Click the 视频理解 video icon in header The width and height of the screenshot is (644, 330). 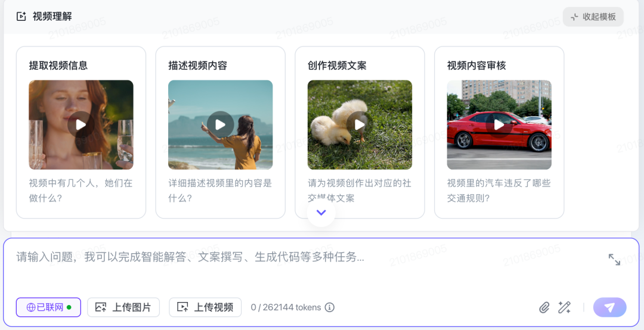click(21, 17)
